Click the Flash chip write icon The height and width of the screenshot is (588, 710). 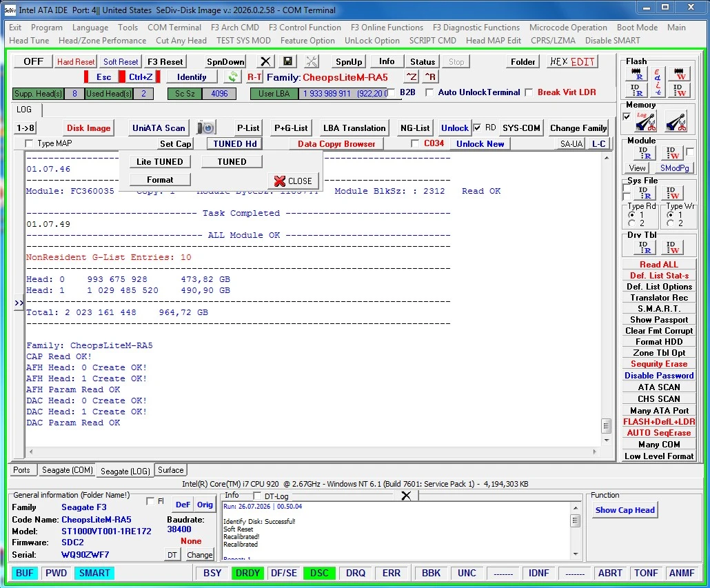tap(679, 74)
